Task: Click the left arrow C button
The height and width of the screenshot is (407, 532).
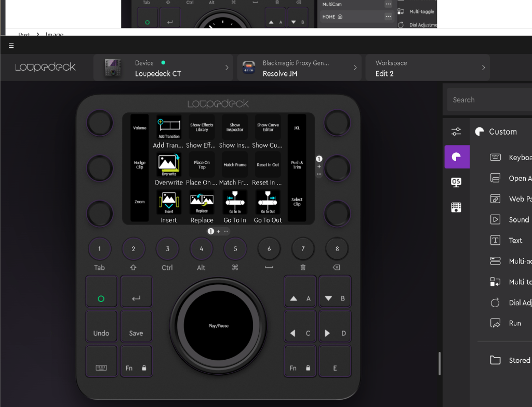Action: click(x=300, y=326)
